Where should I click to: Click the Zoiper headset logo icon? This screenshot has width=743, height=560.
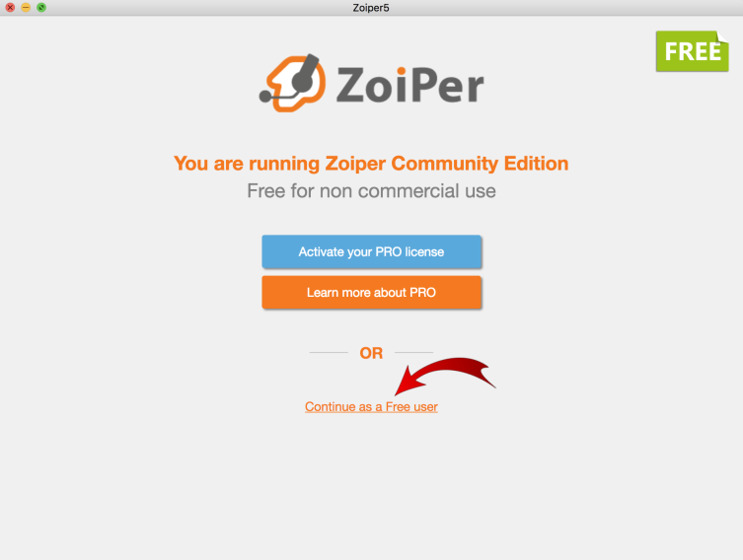pyautogui.click(x=292, y=83)
